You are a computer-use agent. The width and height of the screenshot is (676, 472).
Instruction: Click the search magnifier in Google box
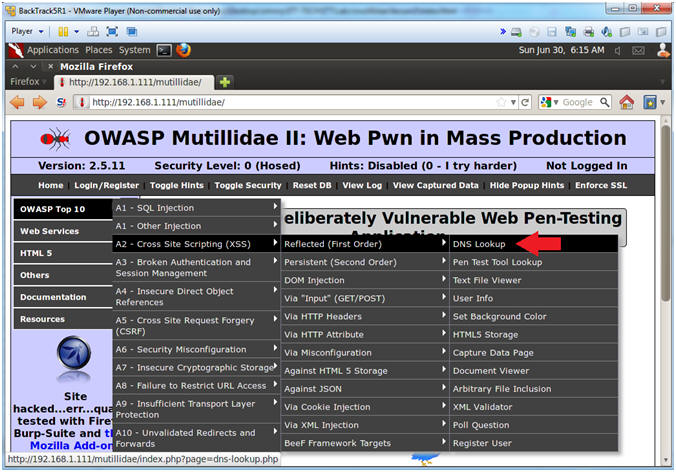pyautogui.click(x=605, y=102)
